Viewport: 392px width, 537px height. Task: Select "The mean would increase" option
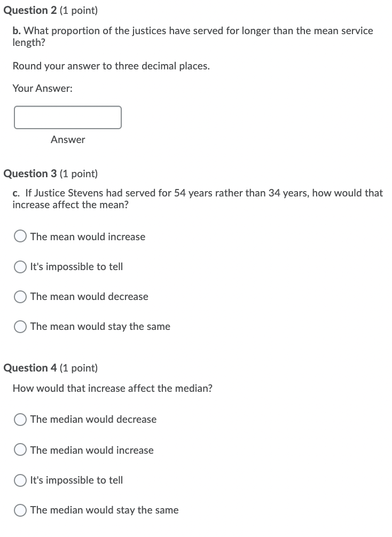pos(20,236)
